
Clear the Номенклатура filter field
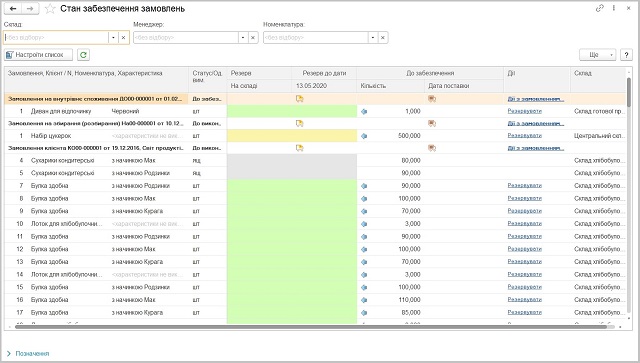tap(382, 38)
